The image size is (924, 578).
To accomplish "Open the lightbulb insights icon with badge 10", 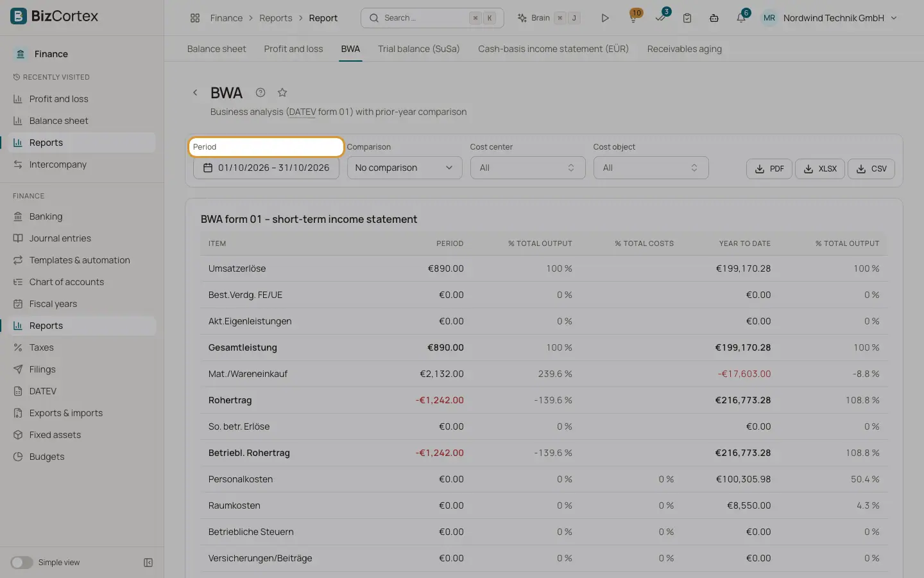I will 633,18.
